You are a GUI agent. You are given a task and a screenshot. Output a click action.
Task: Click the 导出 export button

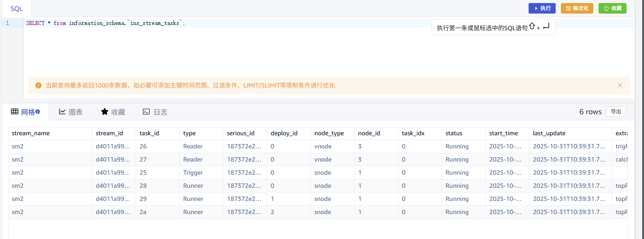(x=616, y=112)
